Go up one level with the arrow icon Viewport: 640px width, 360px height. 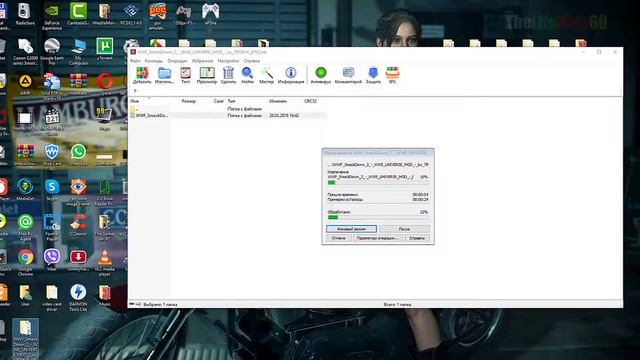pyautogui.click(x=135, y=91)
